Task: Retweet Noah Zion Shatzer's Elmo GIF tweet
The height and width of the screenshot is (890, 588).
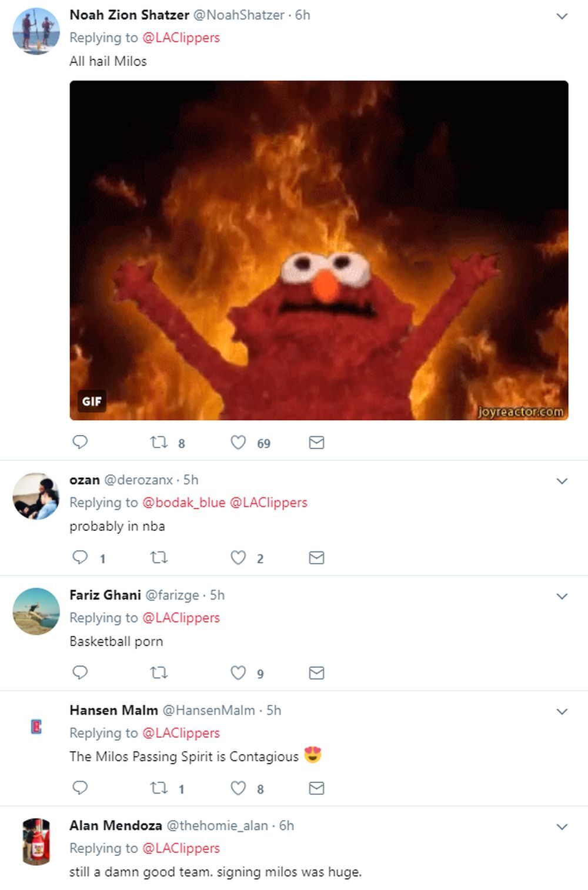Action: [159, 442]
